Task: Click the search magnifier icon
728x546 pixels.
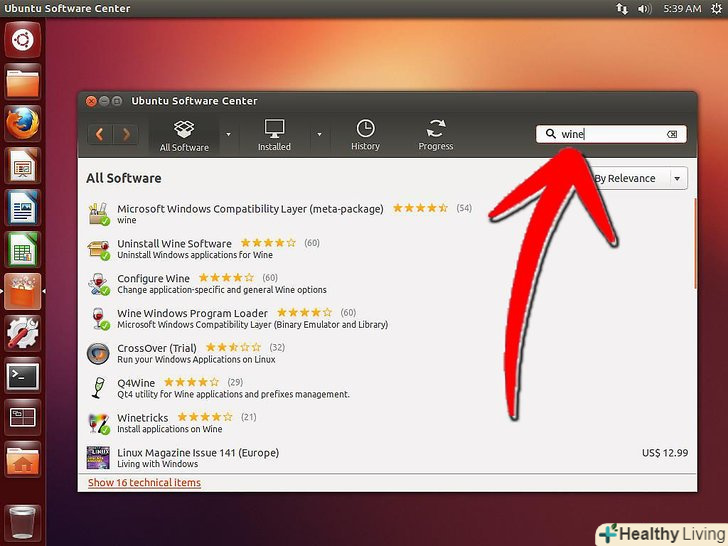Action: click(x=550, y=134)
